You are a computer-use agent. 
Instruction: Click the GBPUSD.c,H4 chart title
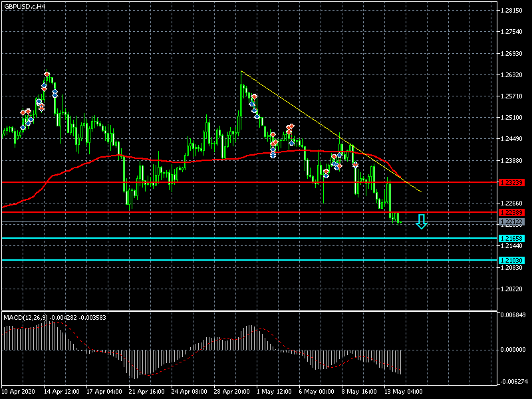[x=25, y=6]
